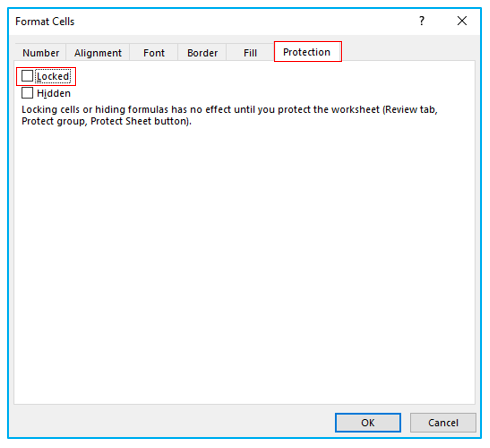Dismiss the dialog using Cancel
Image resolution: width=490 pixels, height=448 pixels.
pyautogui.click(x=443, y=423)
